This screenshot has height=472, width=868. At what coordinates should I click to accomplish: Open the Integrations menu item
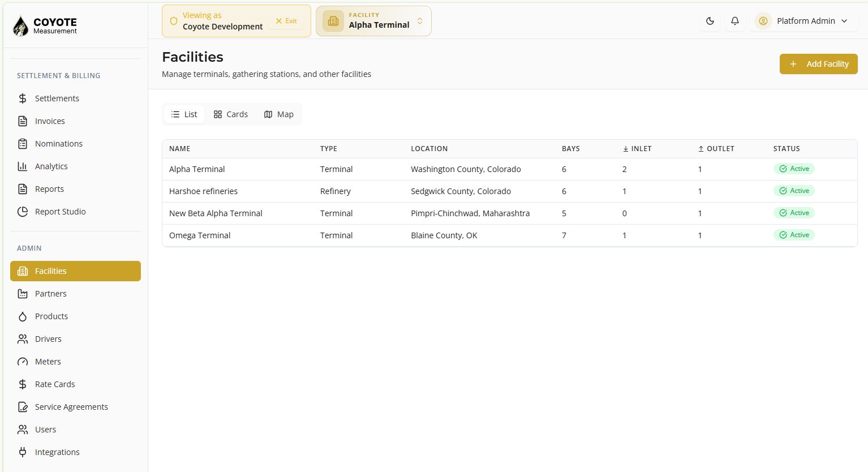pyautogui.click(x=75, y=452)
